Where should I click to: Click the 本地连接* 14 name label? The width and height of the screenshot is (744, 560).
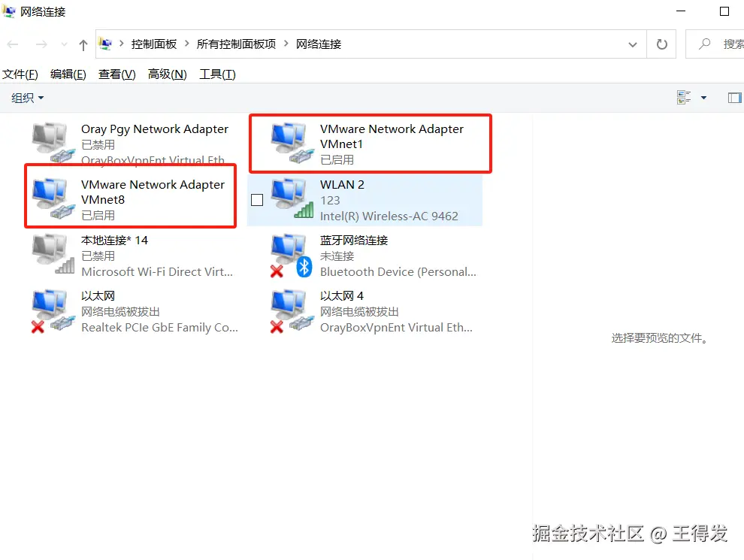click(114, 241)
